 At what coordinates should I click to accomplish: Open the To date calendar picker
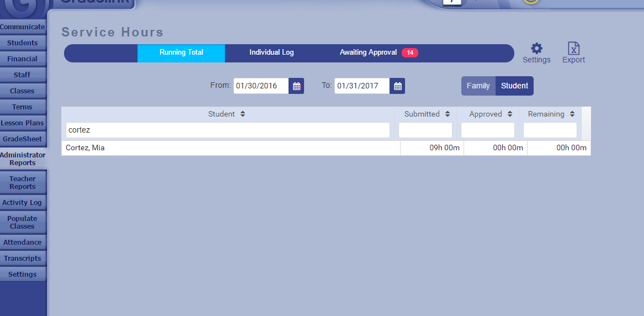[x=397, y=86]
